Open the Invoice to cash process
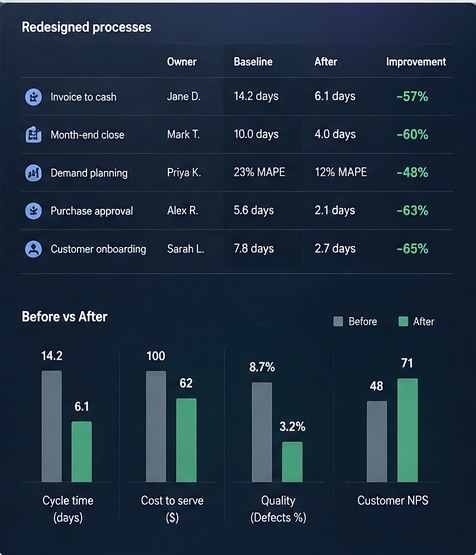 click(x=83, y=97)
